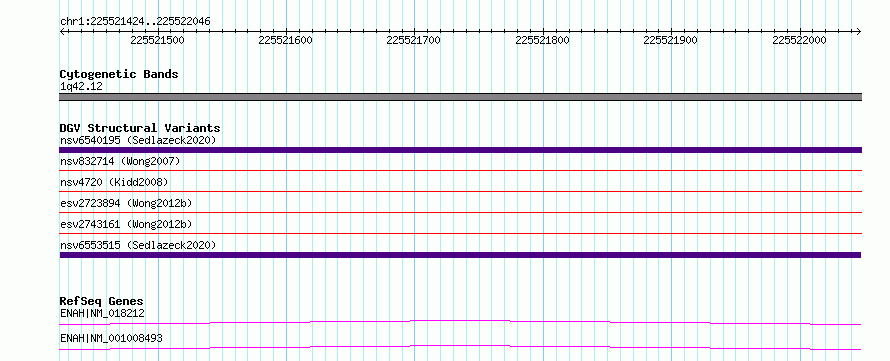This screenshot has height=361, width=890.
Task: Open the DGV Structural Variants track title
Action: click(x=140, y=128)
